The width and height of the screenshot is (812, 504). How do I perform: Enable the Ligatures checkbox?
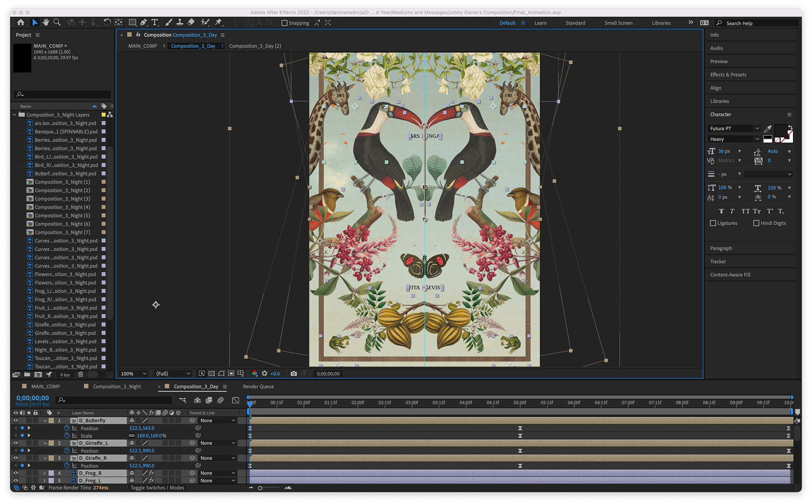[x=713, y=223]
